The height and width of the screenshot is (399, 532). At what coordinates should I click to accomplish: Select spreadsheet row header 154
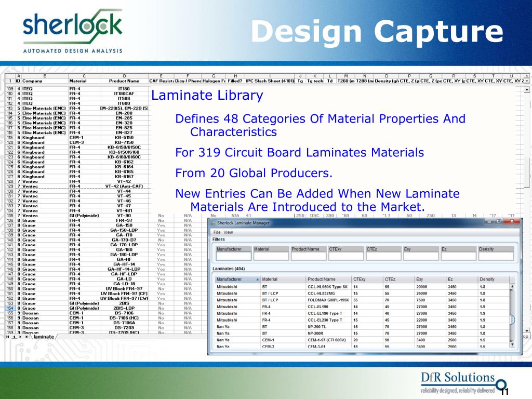(10, 308)
